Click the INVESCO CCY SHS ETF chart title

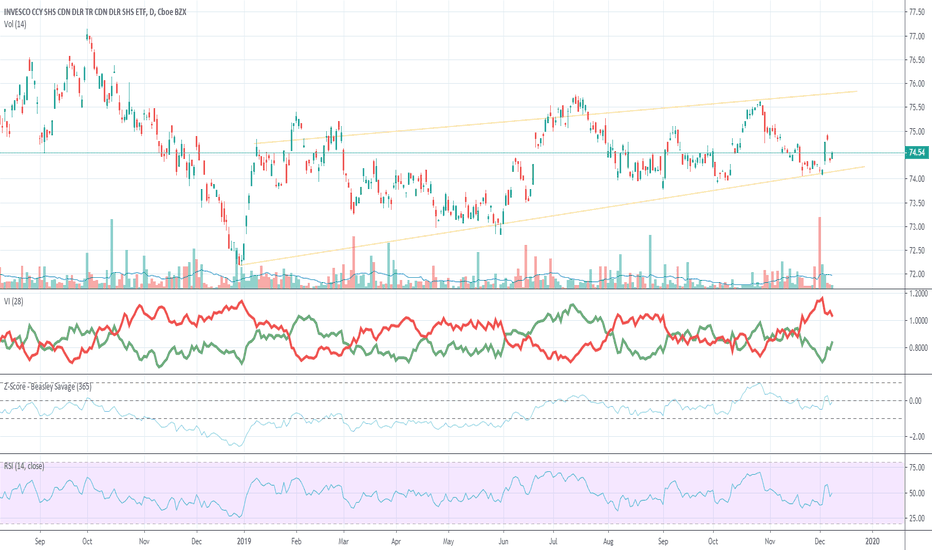(x=95, y=12)
